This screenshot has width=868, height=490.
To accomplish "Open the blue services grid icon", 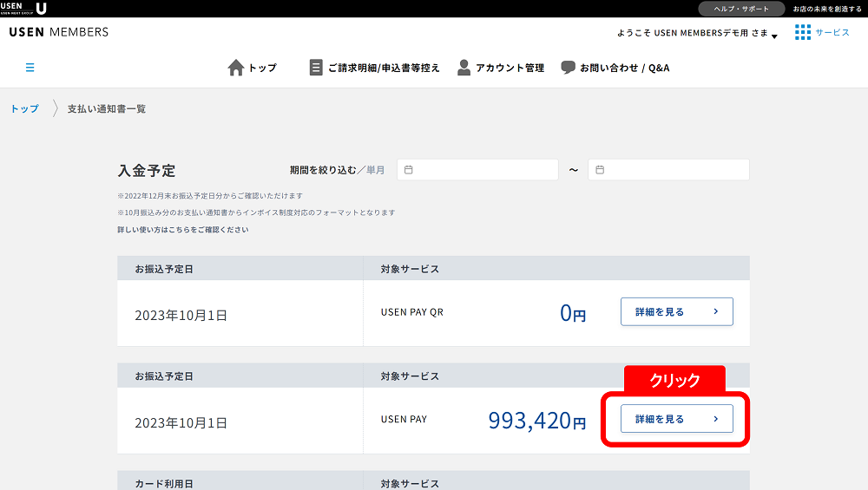I will [803, 32].
